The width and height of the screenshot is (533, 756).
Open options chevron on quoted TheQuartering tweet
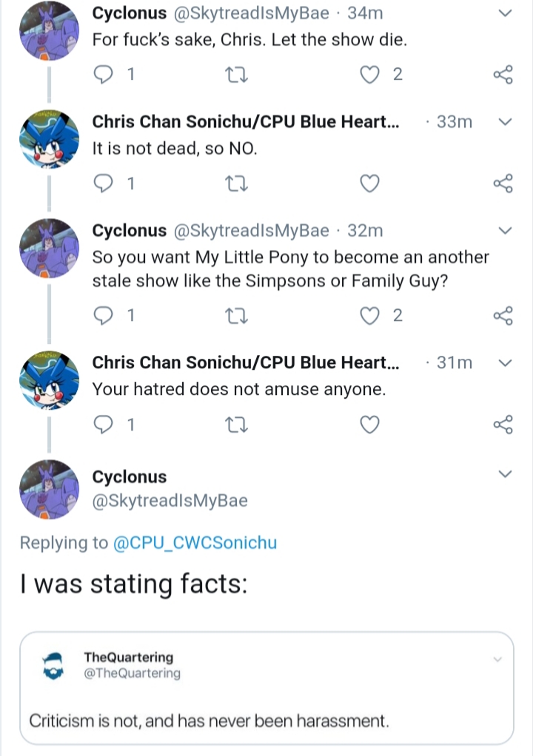coord(497,660)
